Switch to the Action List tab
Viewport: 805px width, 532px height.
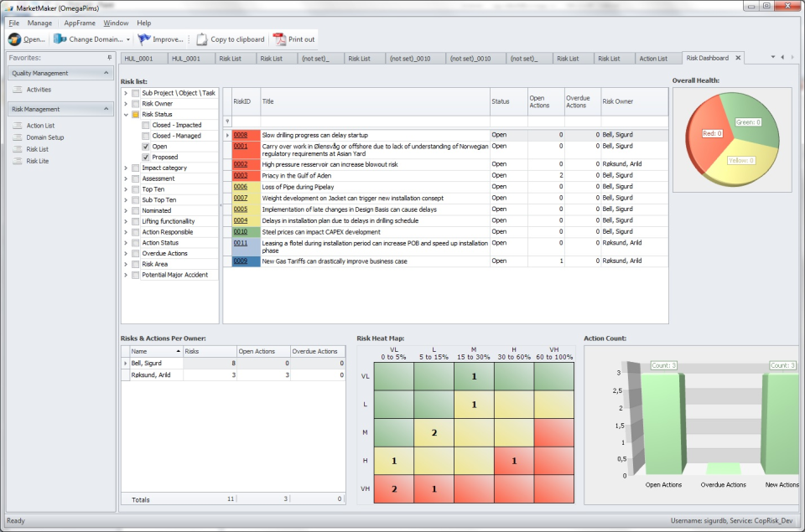tap(653, 59)
